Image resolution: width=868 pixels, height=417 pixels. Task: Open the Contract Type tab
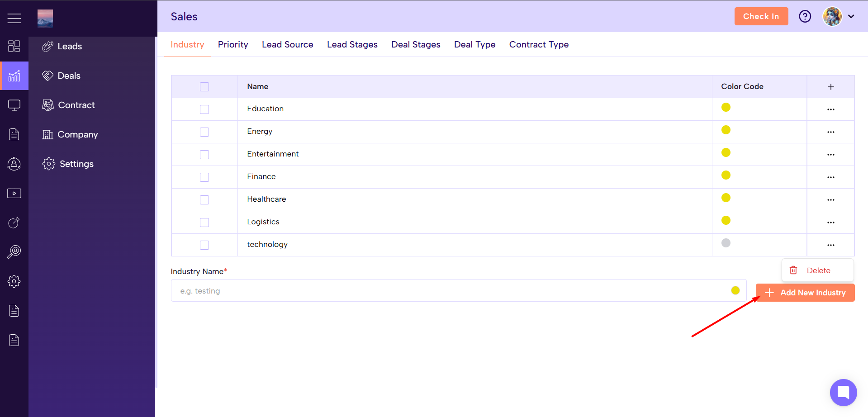[538, 45]
